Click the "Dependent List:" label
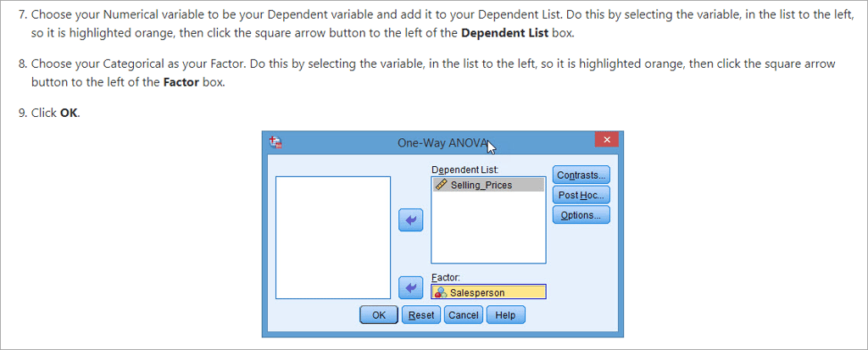Image resolution: width=868 pixels, height=350 pixels. point(459,169)
